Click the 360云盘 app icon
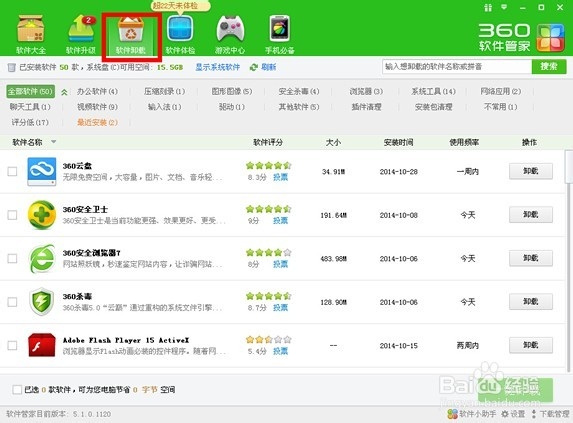The height and width of the screenshot is (423, 573). (x=42, y=171)
